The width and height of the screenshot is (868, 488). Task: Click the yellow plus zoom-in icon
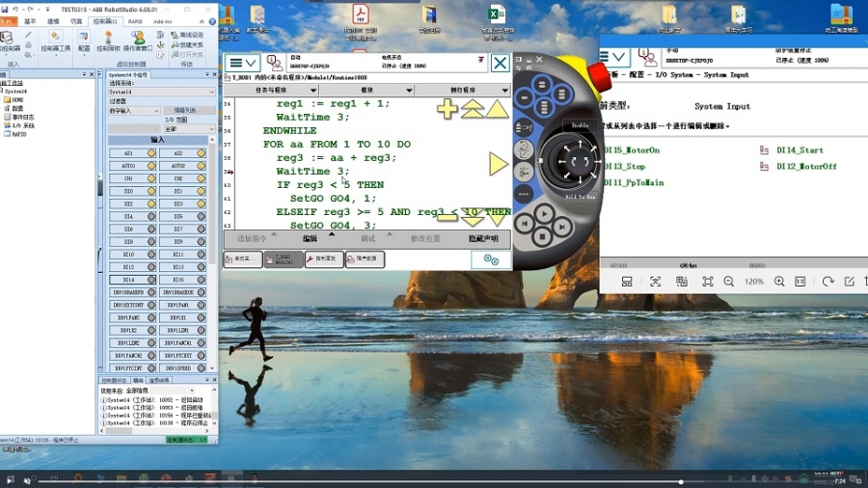[448, 109]
